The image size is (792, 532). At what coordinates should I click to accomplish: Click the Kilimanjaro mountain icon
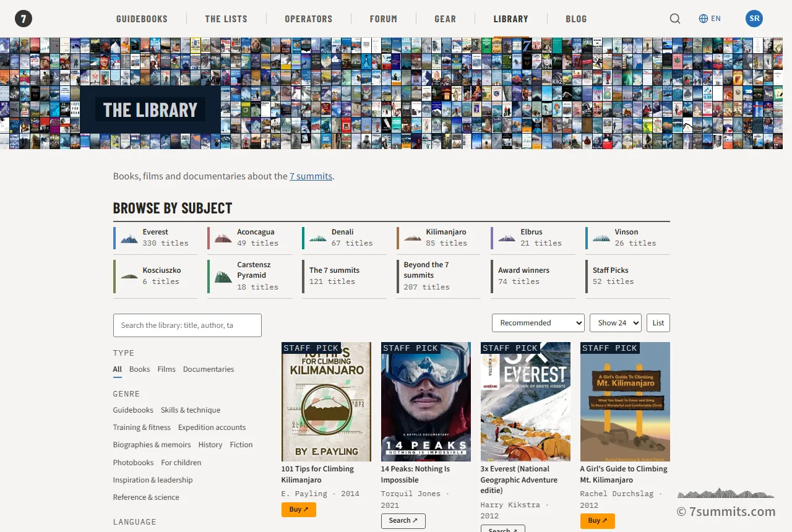(x=413, y=238)
